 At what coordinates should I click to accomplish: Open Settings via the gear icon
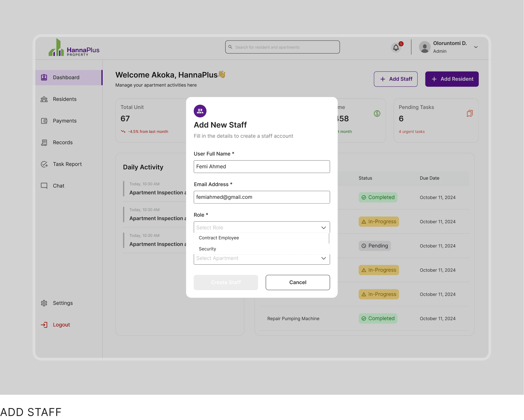[44, 303]
